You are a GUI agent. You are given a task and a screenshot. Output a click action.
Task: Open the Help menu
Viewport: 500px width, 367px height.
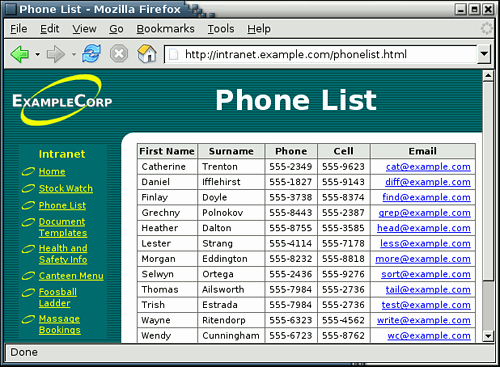[259, 29]
